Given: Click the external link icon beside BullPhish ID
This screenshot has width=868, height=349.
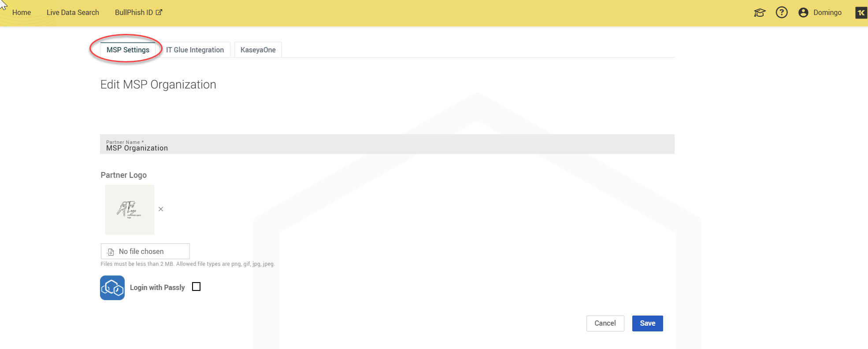Looking at the screenshot, I should 159,12.
